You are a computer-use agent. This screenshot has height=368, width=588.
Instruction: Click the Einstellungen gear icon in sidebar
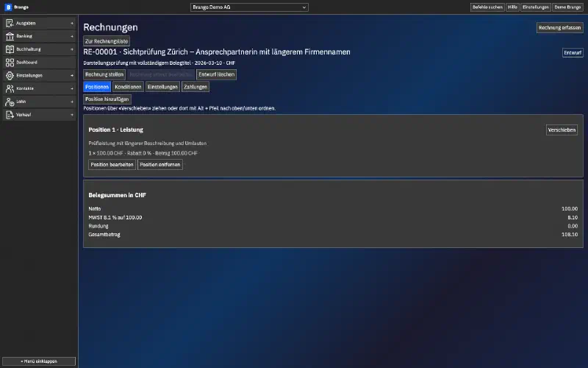(10, 76)
